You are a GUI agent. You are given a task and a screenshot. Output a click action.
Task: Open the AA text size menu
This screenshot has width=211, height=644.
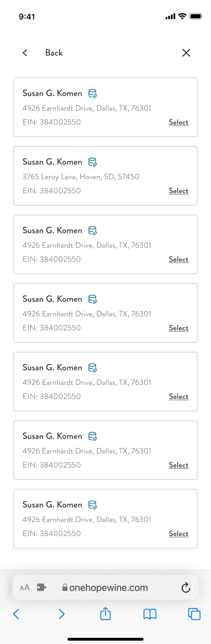[x=25, y=588]
